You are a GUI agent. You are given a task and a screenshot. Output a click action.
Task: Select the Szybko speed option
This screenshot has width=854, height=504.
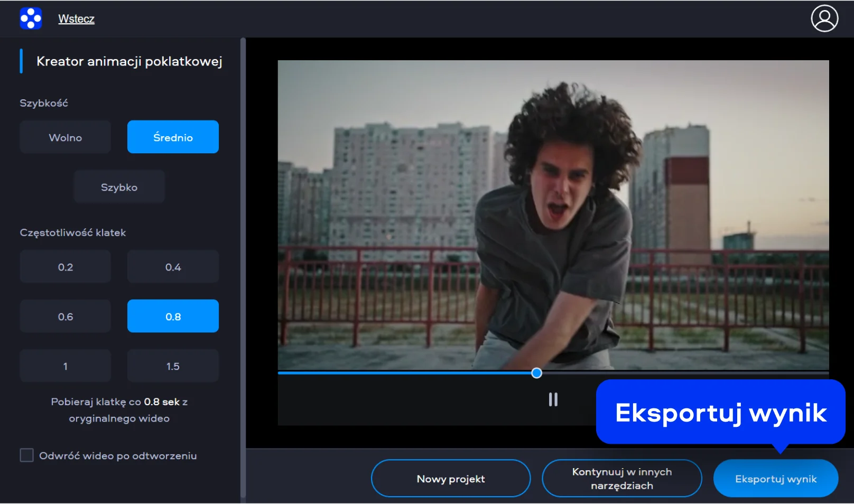point(119,187)
